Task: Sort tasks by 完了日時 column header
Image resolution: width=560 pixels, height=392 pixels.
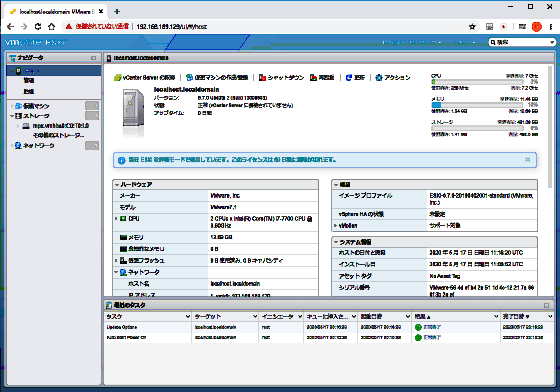Action: point(516,317)
